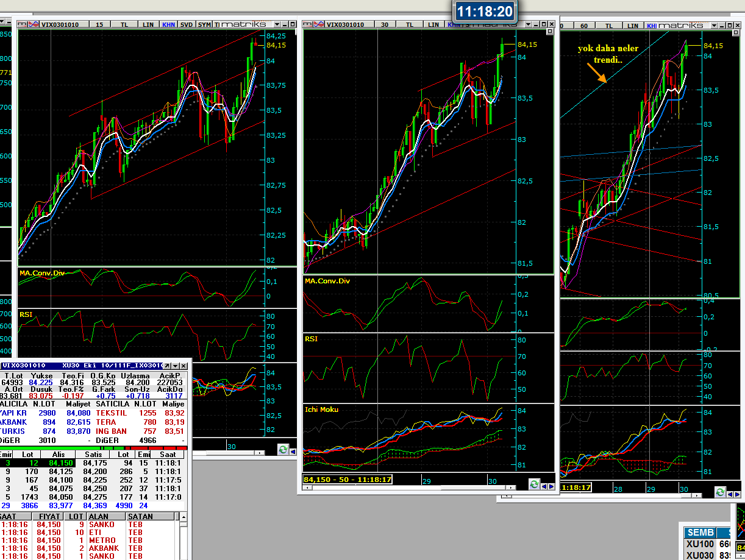
Task: Click the refresh icon in the 15-minute chart
Action: tap(283, 450)
